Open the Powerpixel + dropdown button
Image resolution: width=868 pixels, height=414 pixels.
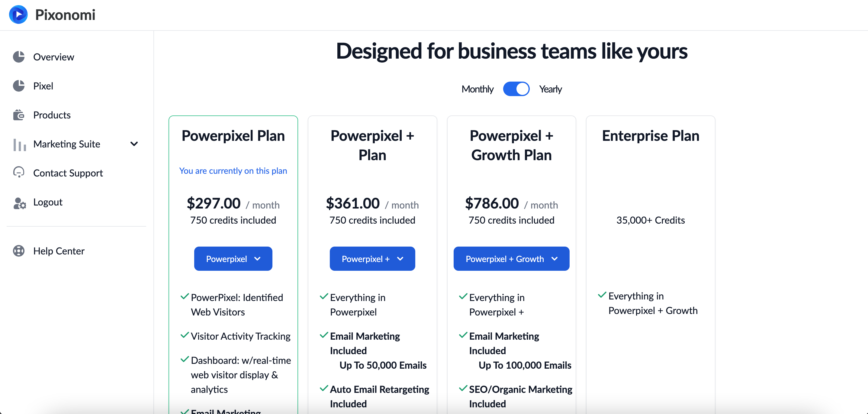click(372, 259)
